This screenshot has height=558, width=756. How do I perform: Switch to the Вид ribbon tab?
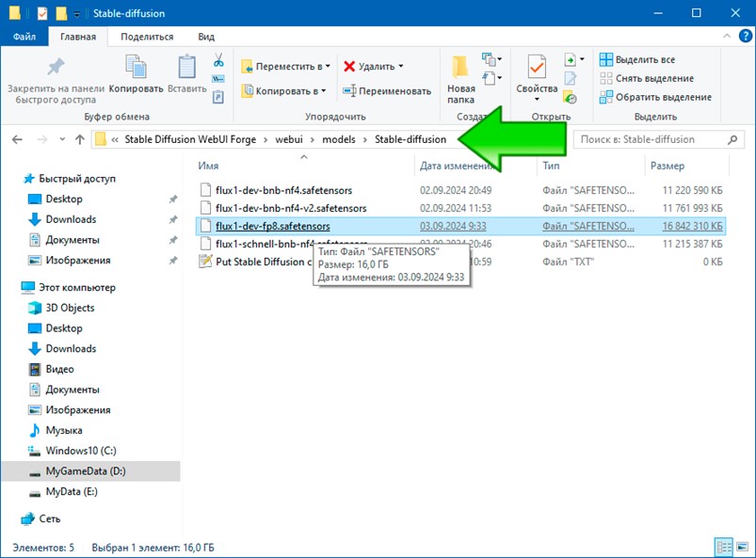click(x=206, y=37)
